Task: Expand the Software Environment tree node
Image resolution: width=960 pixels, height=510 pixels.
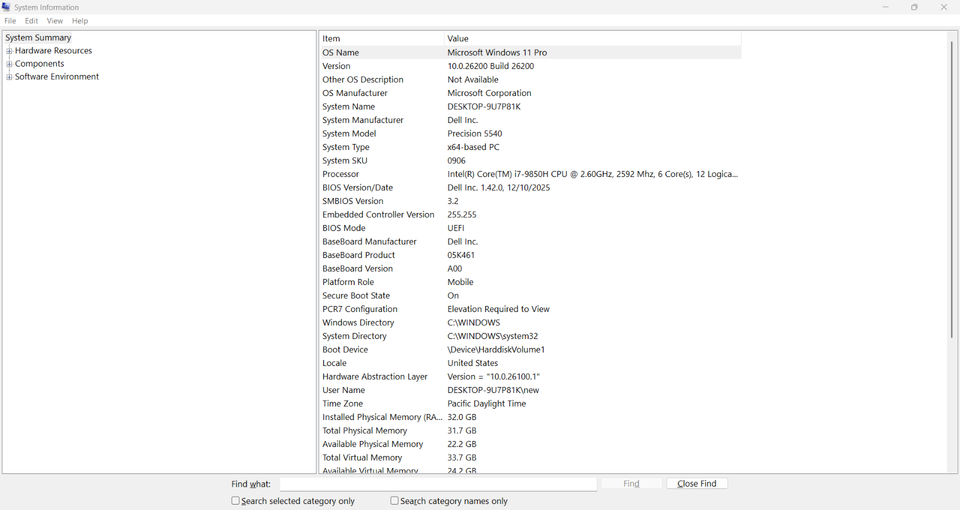Action: [x=9, y=77]
